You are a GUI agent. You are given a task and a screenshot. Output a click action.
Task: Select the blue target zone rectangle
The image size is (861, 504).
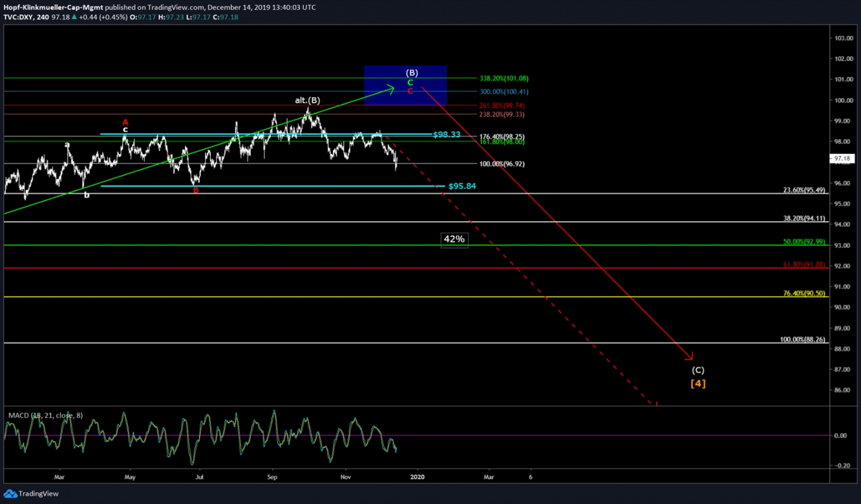tap(405, 85)
